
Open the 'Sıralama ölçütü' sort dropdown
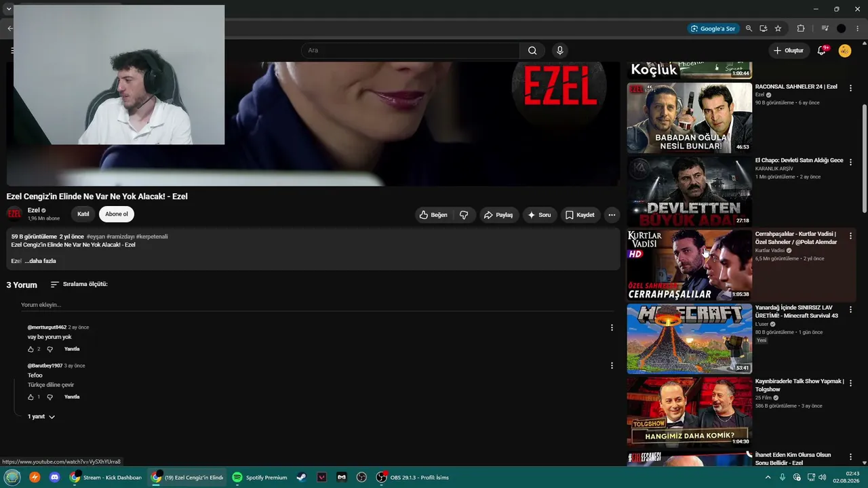79,285
